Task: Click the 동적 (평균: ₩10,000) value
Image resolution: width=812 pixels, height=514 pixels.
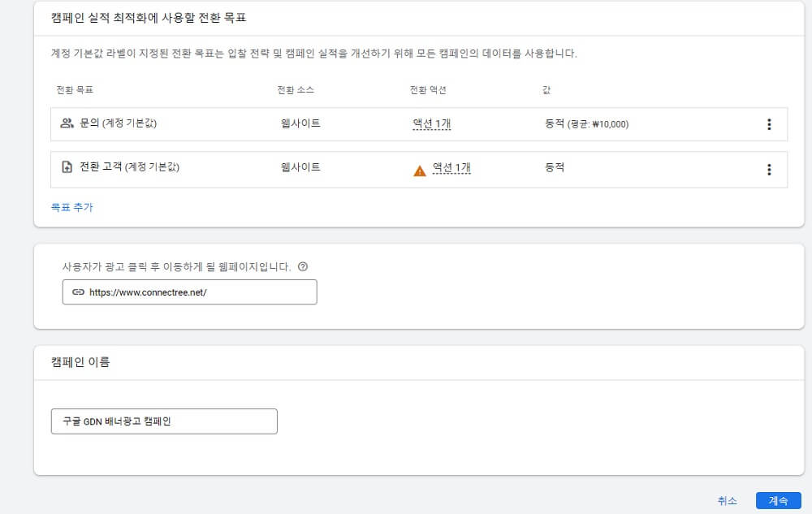Action: tap(587, 123)
